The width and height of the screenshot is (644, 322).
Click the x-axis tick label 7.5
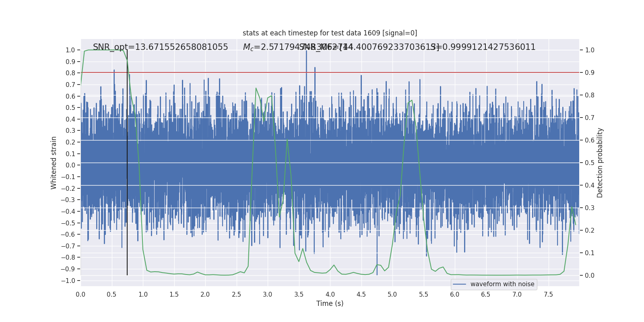[x=548, y=295]
